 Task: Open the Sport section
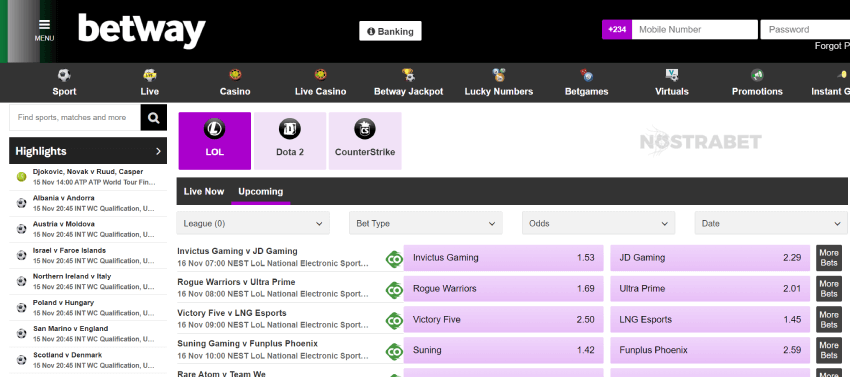point(64,82)
